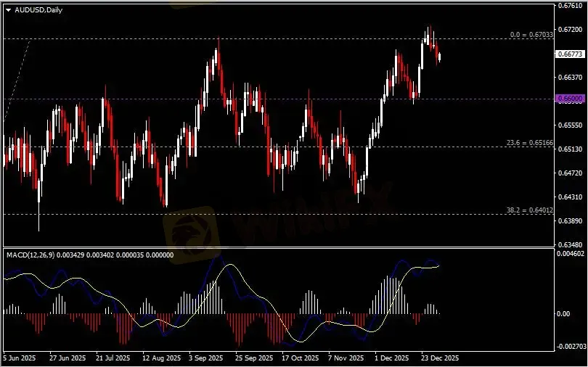
Task: Click the MACD(12,26,9) indicator label
Action: pos(29,255)
